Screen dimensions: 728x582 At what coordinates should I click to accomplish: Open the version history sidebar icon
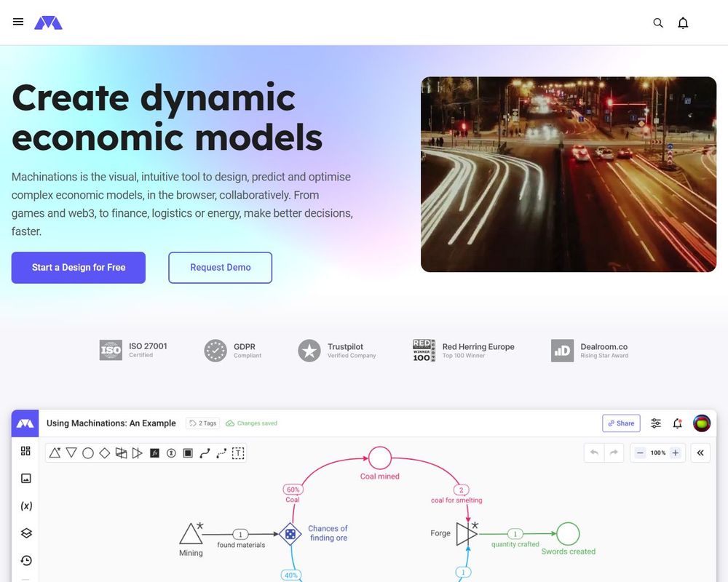click(26, 560)
